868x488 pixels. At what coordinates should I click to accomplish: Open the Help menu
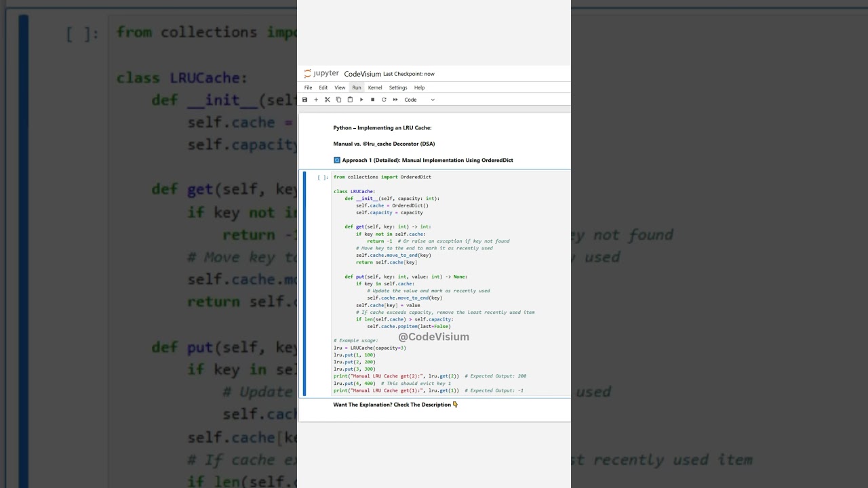coord(420,87)
